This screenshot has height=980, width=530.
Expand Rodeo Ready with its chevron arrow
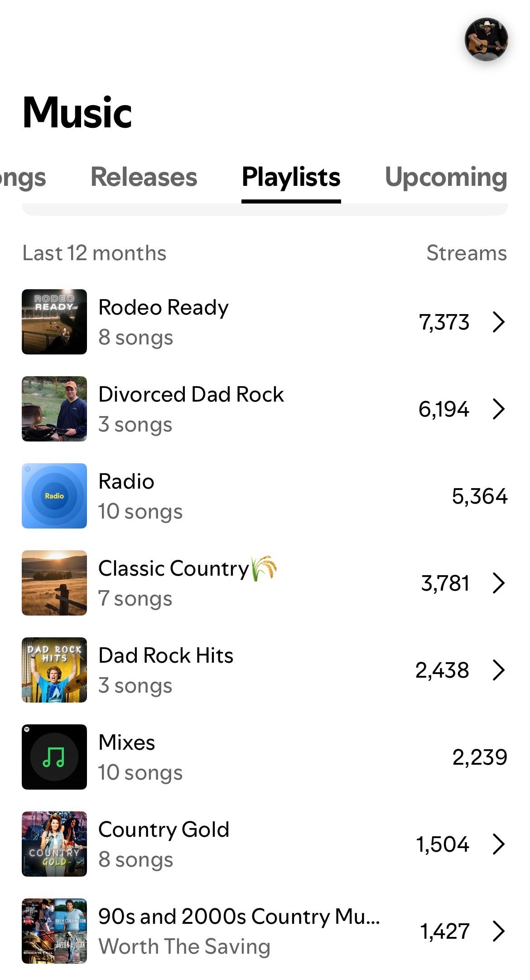coord(498,322)
